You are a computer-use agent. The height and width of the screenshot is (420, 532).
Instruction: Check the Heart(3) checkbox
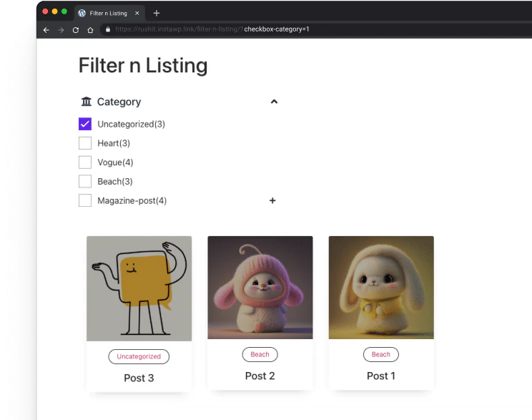[x=85, y=143]
